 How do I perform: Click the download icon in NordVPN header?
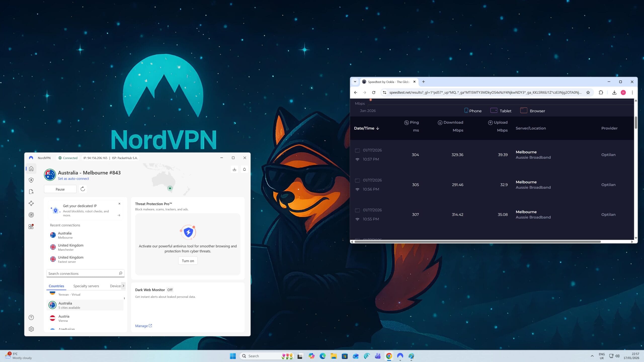pyautogui.click(x=234, y=169)
